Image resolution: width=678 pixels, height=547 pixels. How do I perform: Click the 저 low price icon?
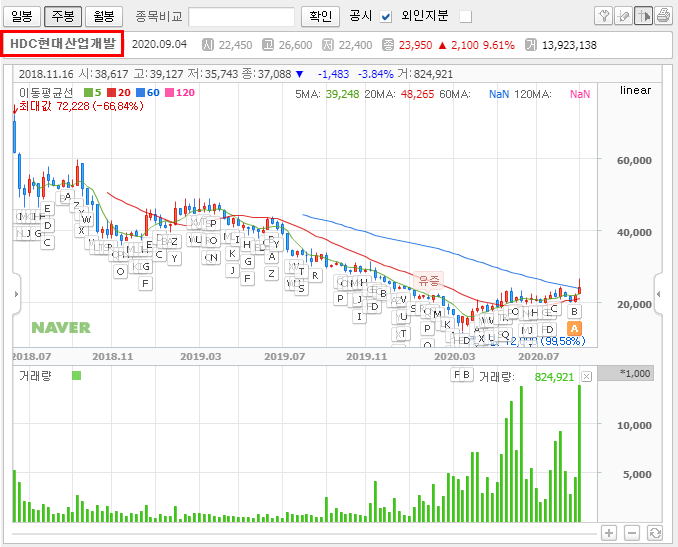point(328,45)
